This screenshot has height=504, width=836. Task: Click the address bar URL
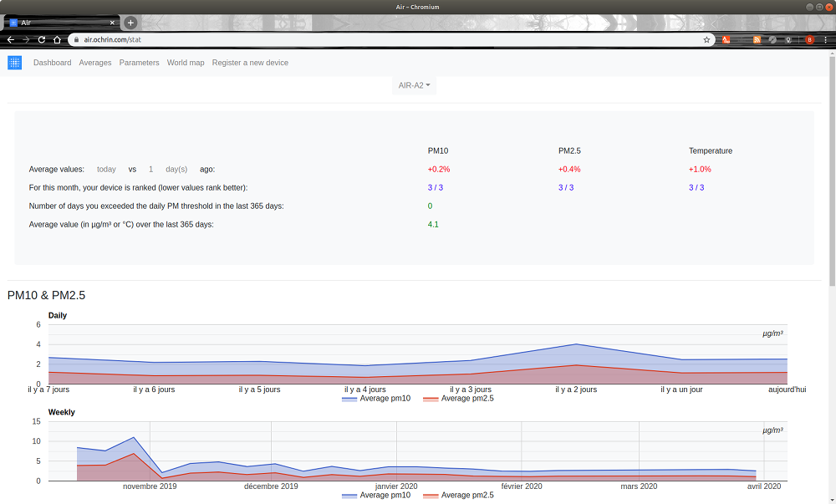point(113,39)
